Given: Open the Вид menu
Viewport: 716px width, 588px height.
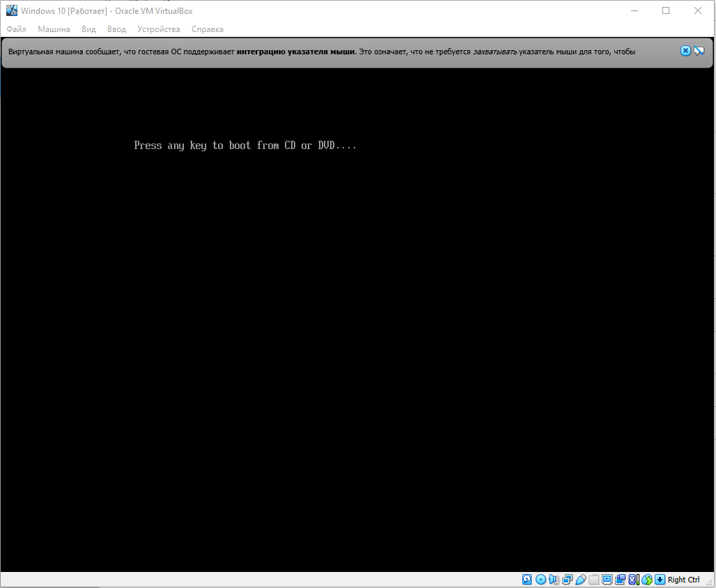Looking at the screenshot, I should [x=88, y=29].
